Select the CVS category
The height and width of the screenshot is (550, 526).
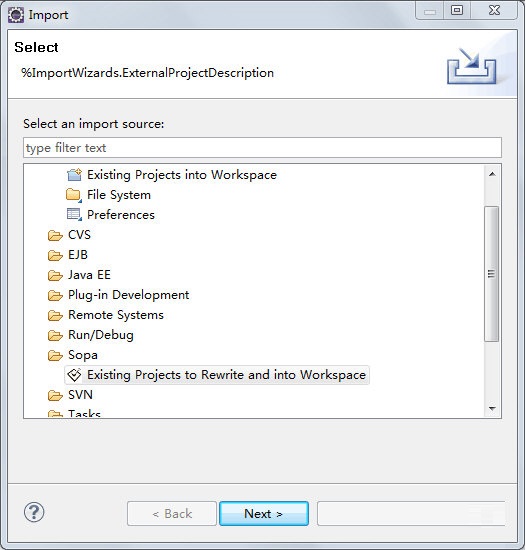pos(79,235)
